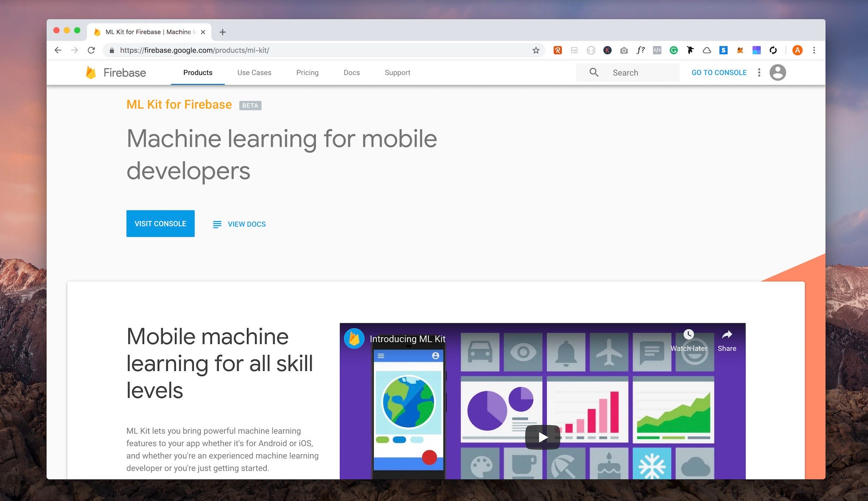Click the Firebase flame logo

(91, 72)
